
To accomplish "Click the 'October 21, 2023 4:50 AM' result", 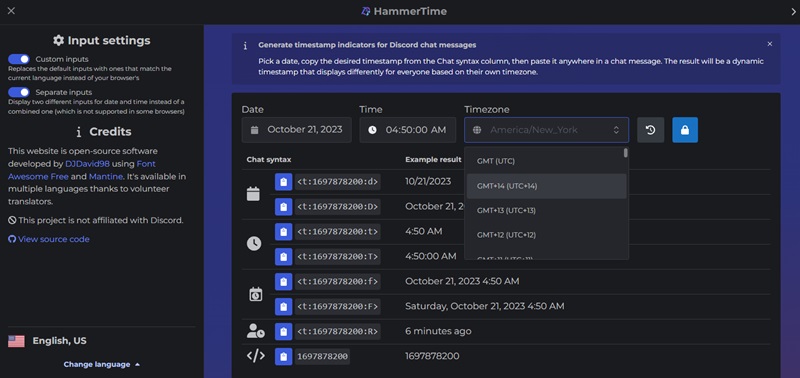I will pyautogui.click(x=462, y=281).
